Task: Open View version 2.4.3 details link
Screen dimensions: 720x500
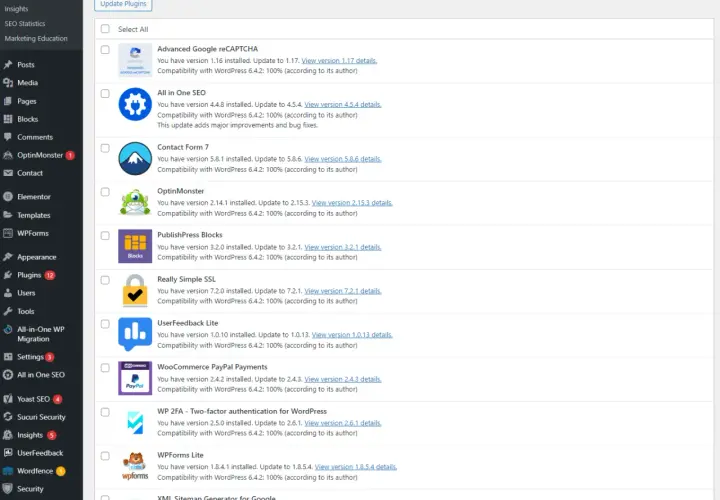Action: click(343, 379)
